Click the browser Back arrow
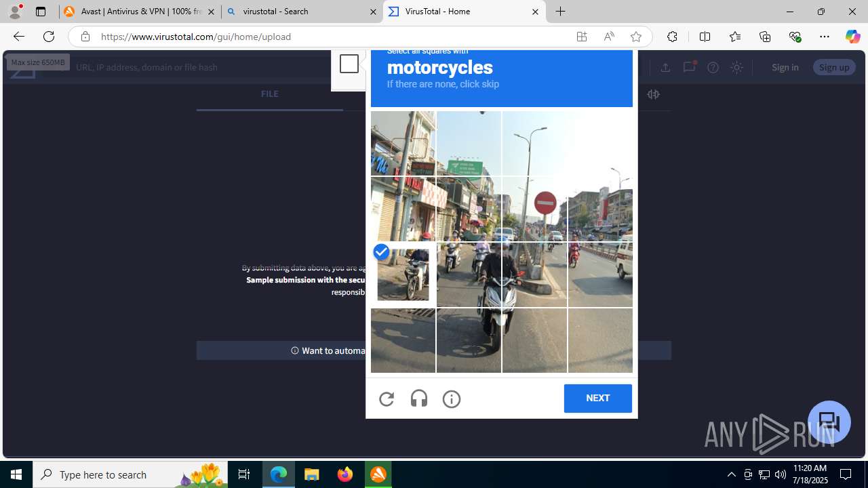868x488 pixels. click(x=18, y=37)
